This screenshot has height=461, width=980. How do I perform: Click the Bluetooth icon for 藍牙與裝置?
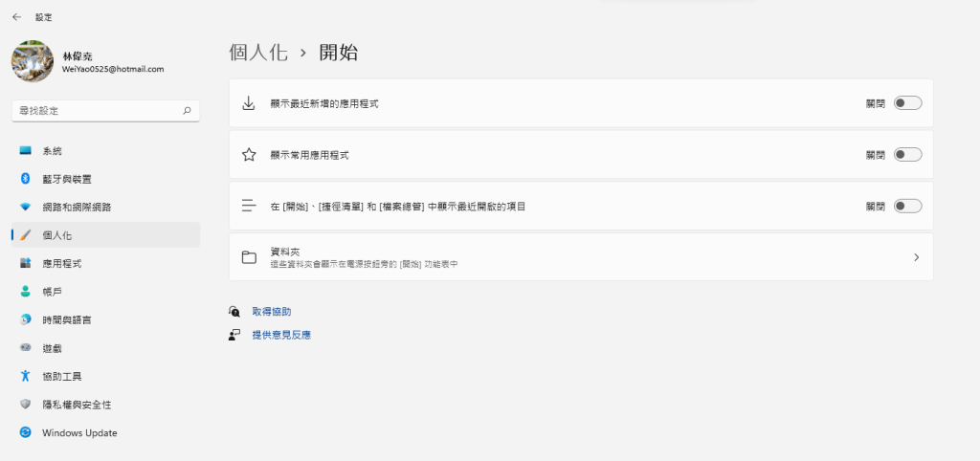[x=26, y=179]
